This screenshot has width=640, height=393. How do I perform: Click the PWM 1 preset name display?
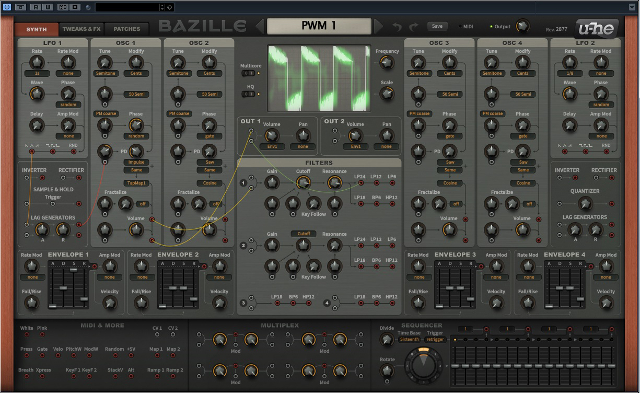click(x=319, y=26)
